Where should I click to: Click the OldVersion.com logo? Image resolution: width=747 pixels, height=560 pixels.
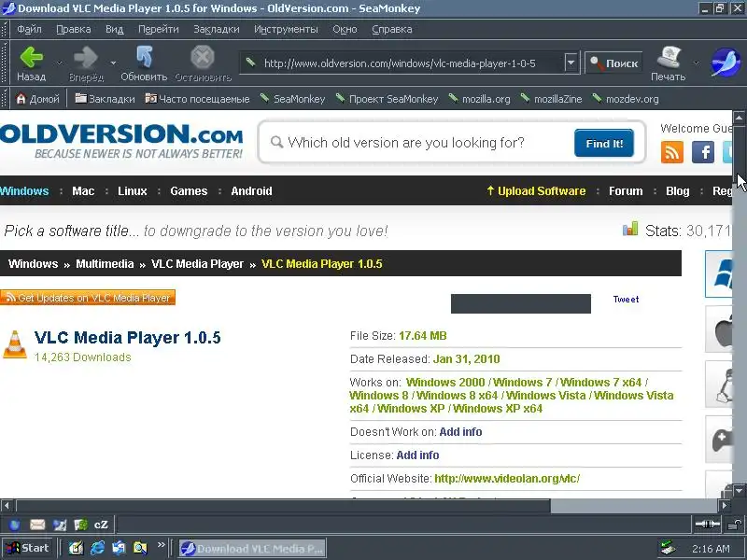[x=121, y=141]
